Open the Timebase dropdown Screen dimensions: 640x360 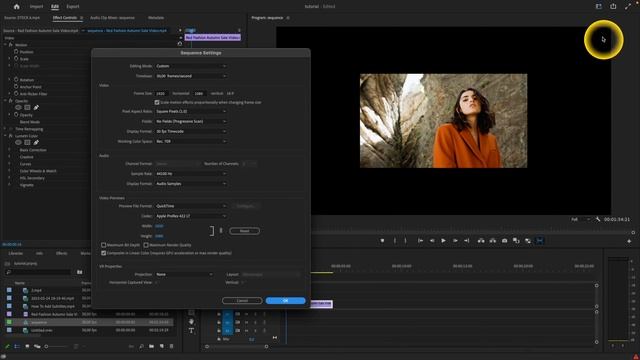pos(191,76)
